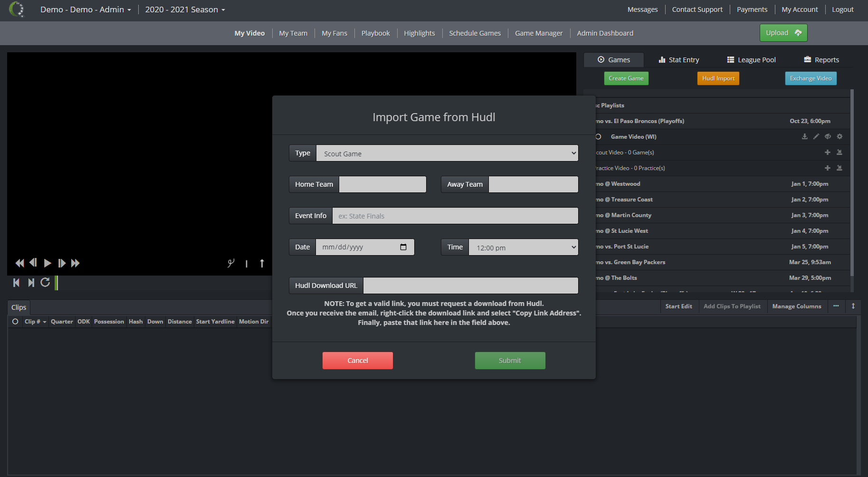The width and height of the screenshot is (868, 477).
Task: Click the green playhead marker on timeline
Action: coord(57,283)
